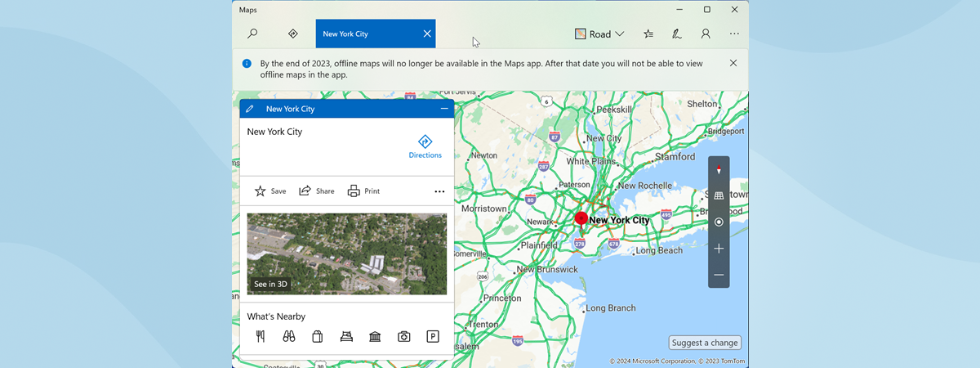Screen dimensions: 980x368
Task: Click the Suggest a change button
Action: (x=705, y=343)
